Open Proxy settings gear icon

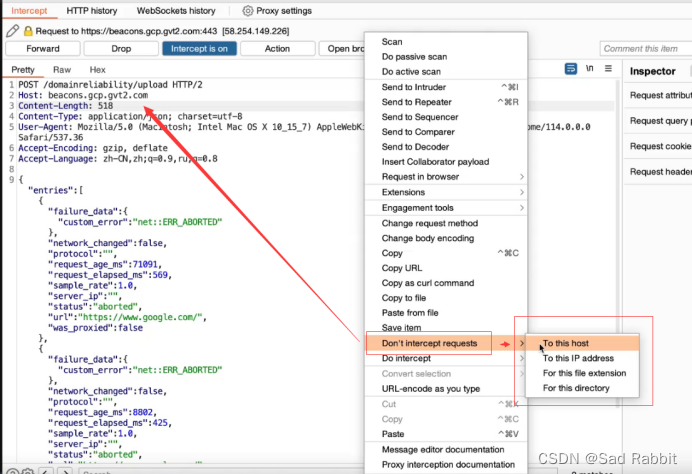(248, 11)
